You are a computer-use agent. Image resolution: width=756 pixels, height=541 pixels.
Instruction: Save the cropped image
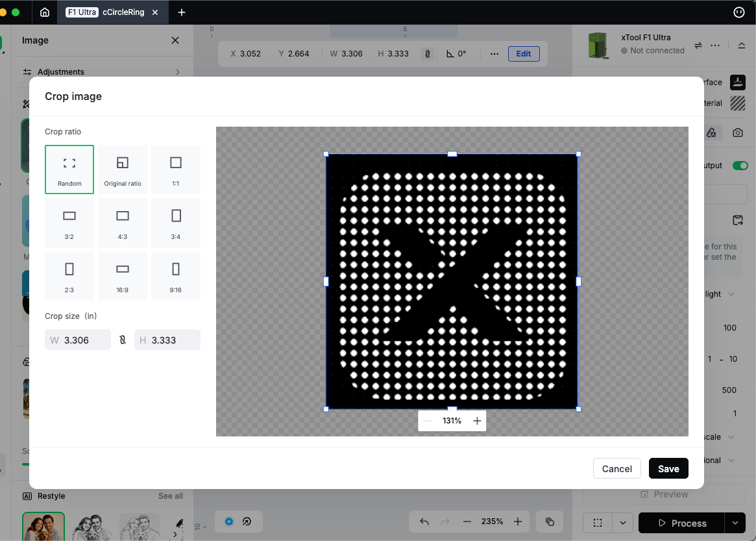point(668,469)
